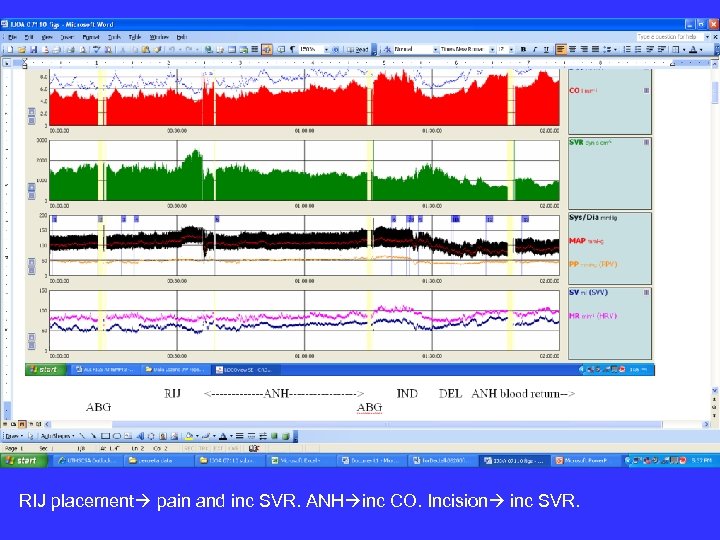Toggle Bold formatting
The width and height of the screenshot is (720, 540).
point(523,49)
